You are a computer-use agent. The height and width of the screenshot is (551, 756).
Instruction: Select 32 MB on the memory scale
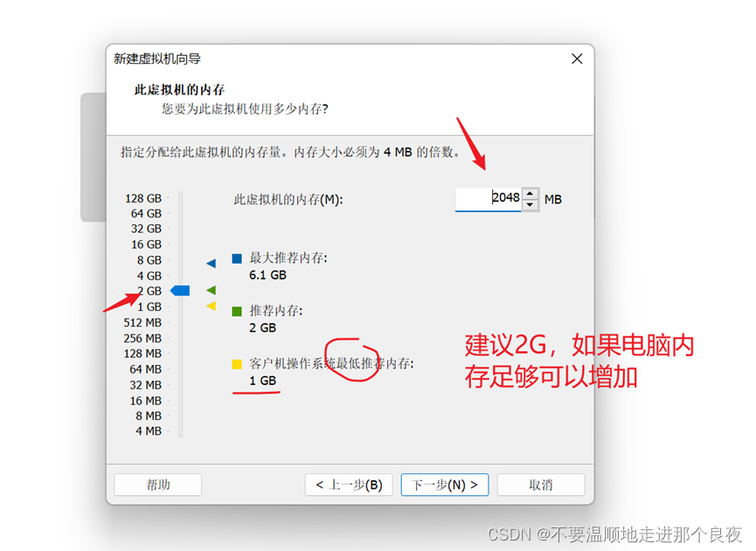click(145, 385)
